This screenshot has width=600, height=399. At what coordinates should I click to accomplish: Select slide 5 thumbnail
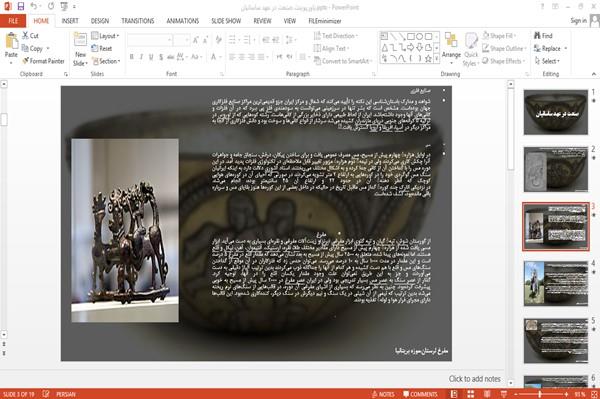(556, 341)
